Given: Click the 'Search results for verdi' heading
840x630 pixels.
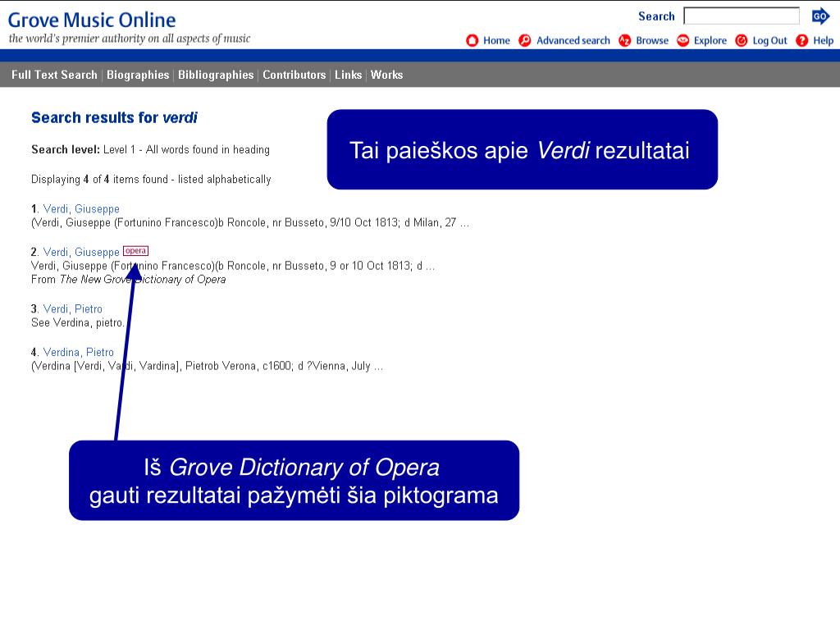Looking at the screenshot, I should (114, 118).
